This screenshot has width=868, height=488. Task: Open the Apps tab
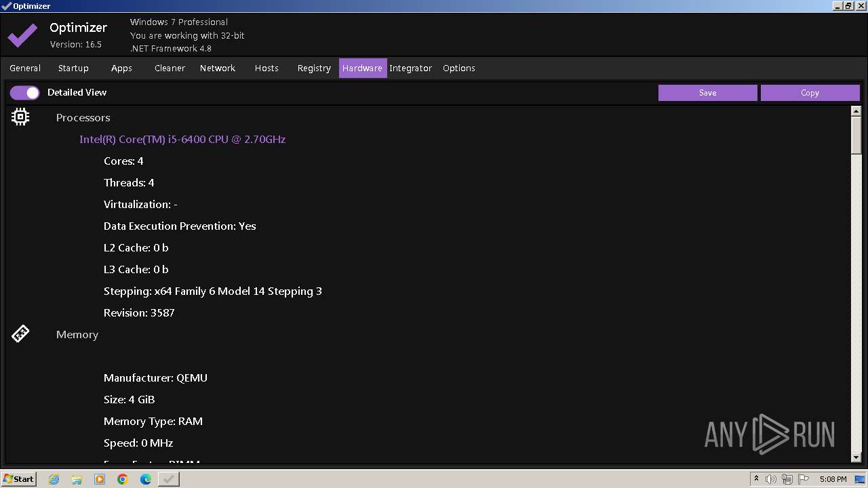121,68
